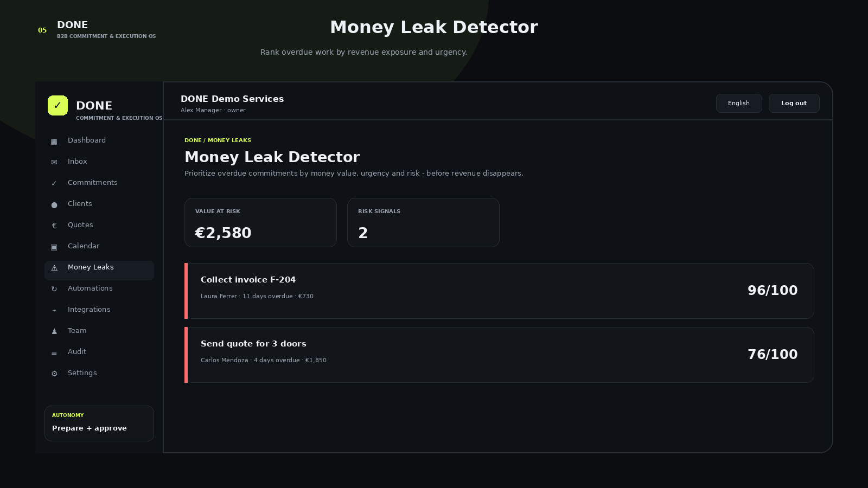
Task: Switch language with the English button
Action: coord(739,103)
